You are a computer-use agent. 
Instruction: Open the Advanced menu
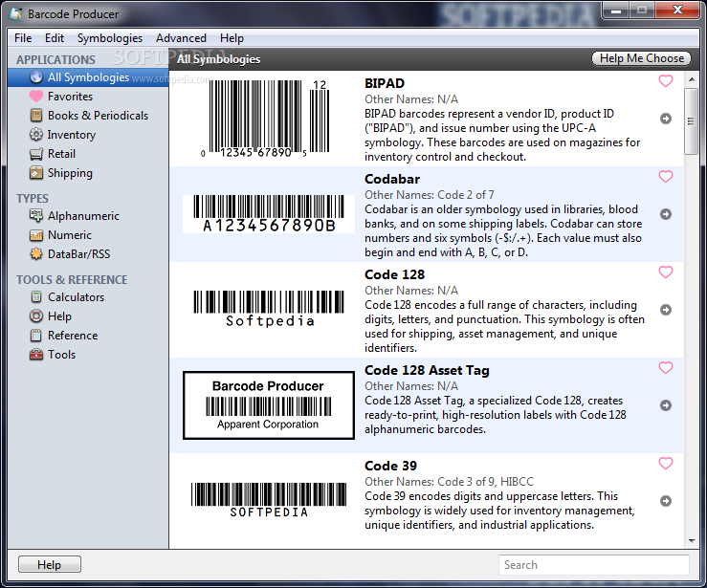181,38
